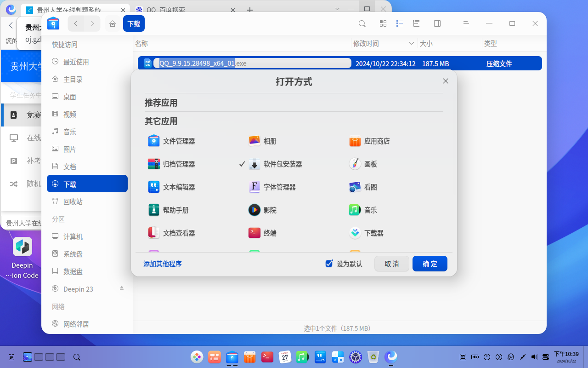The image size is (588, 368).
Task: Open browser tab list dropdown
Action: click(x=338, y=9)
